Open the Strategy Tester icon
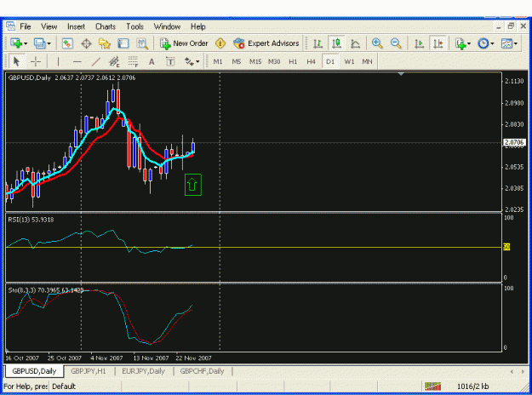532x395 pixels. [x=142, y=43]
